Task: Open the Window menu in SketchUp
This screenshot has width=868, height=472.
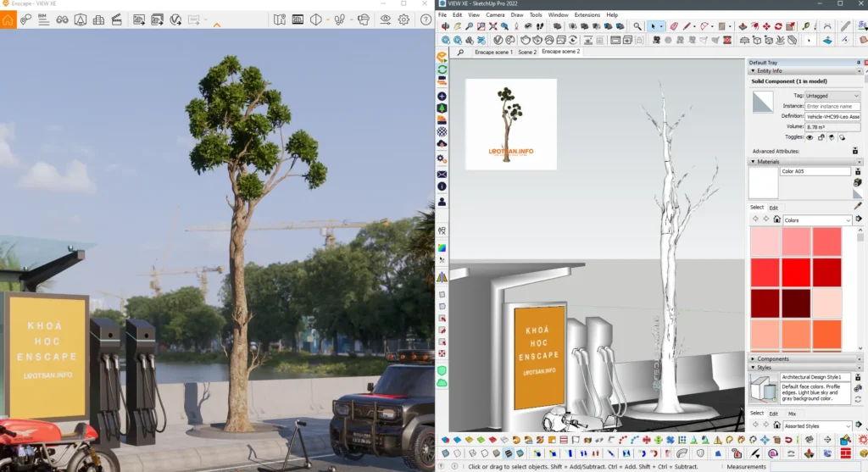Action: tap(558, 15)
